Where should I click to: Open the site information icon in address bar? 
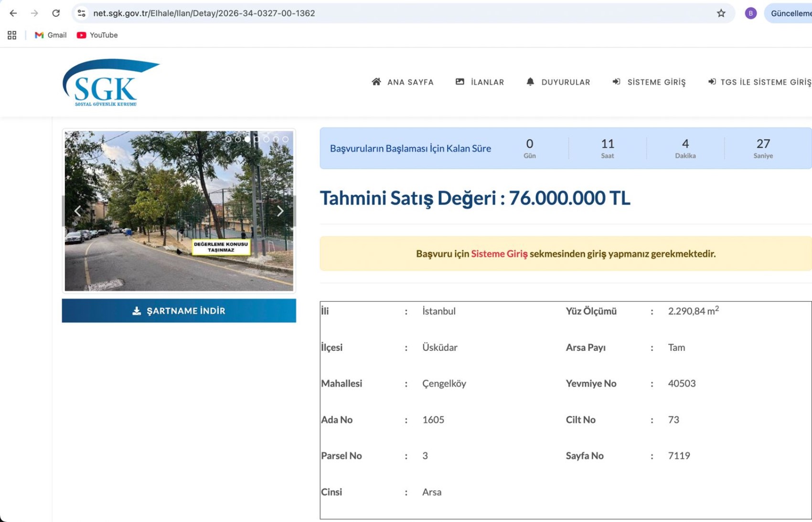coord(82,13)
